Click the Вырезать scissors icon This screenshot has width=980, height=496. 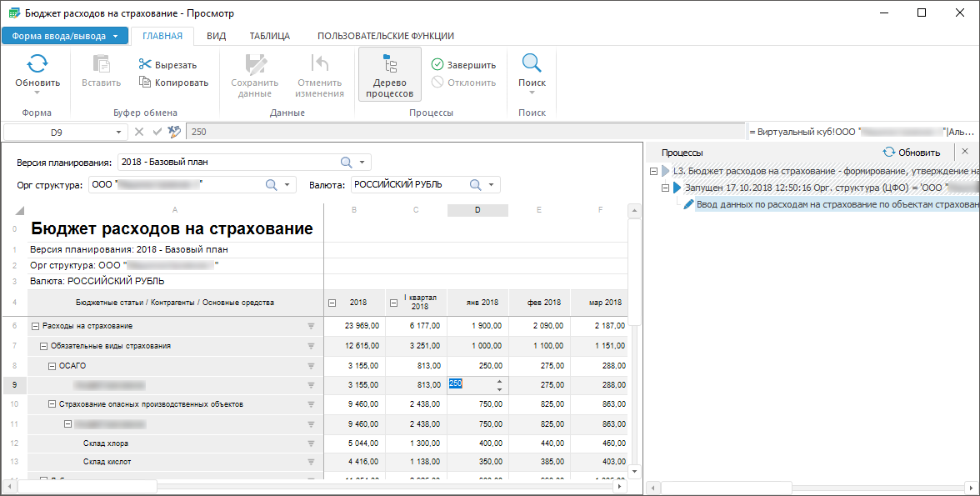tap(145, 65)
